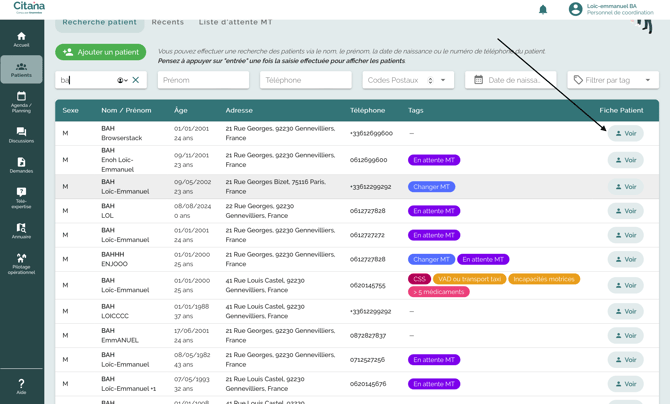The height and width of the screenshot is (404, 670).
Task: Click birthdate 08/08/2024 cell
Action: click(x=192, y=206)
